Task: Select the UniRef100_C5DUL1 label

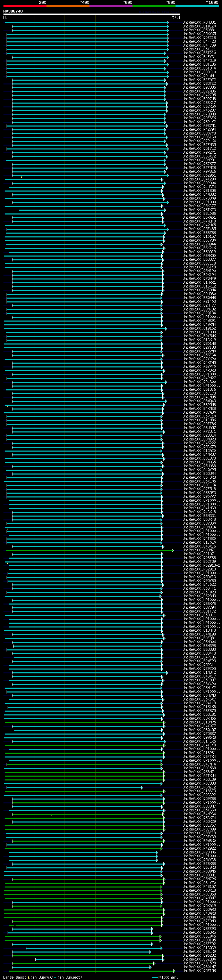Action: click(x=199, y=615)
